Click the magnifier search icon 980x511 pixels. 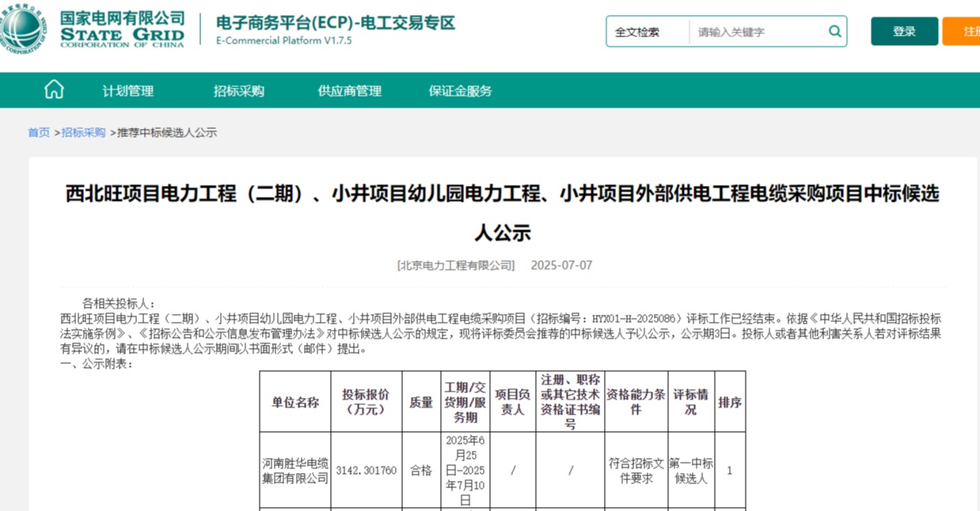[834, 32]
